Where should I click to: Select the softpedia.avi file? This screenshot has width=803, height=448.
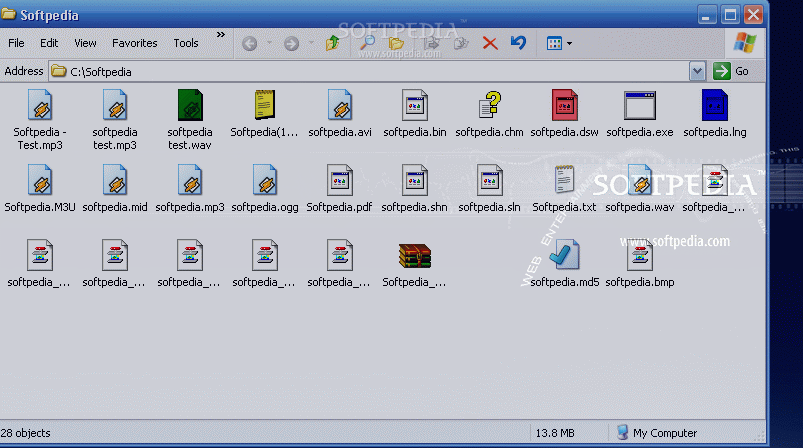click(340, 114)
